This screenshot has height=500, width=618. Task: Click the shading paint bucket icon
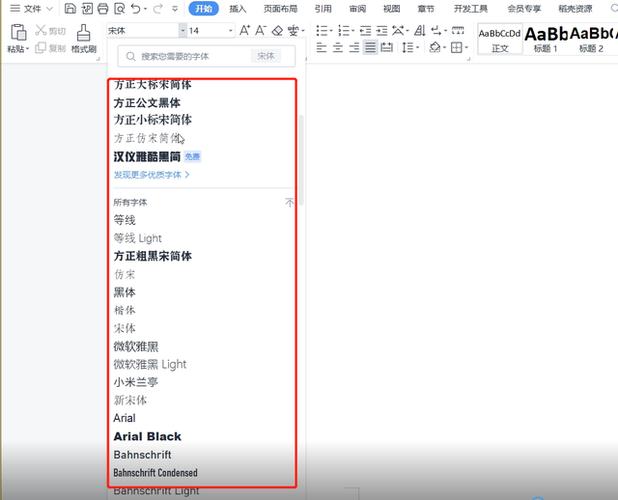pos(434,48)
